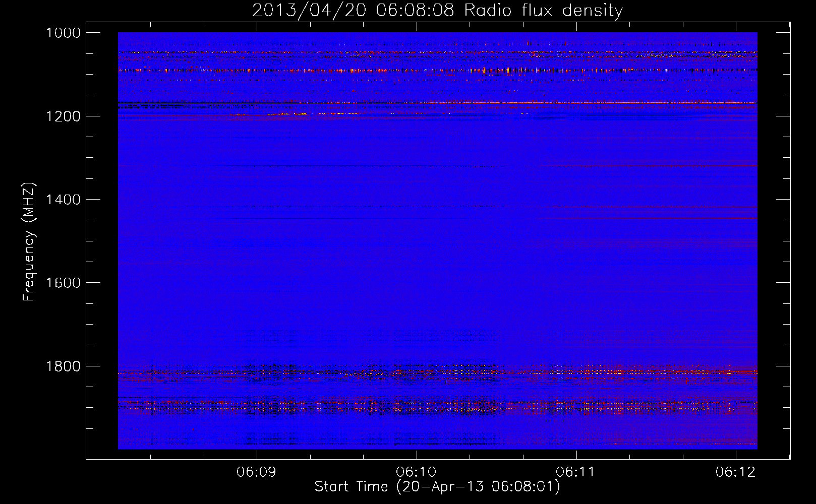Screen dimensions: 816x504
Task: Select the 1400 frequency tick label
Action: 64,200
